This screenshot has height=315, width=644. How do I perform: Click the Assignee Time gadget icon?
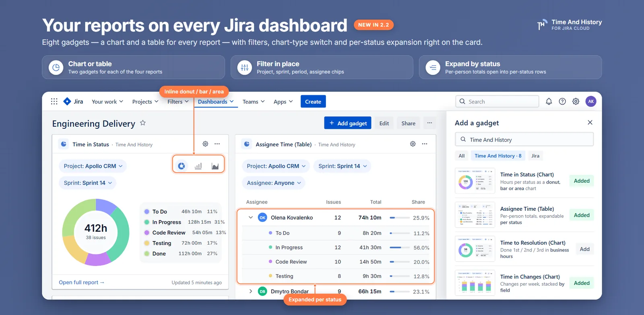pos(247,144)
